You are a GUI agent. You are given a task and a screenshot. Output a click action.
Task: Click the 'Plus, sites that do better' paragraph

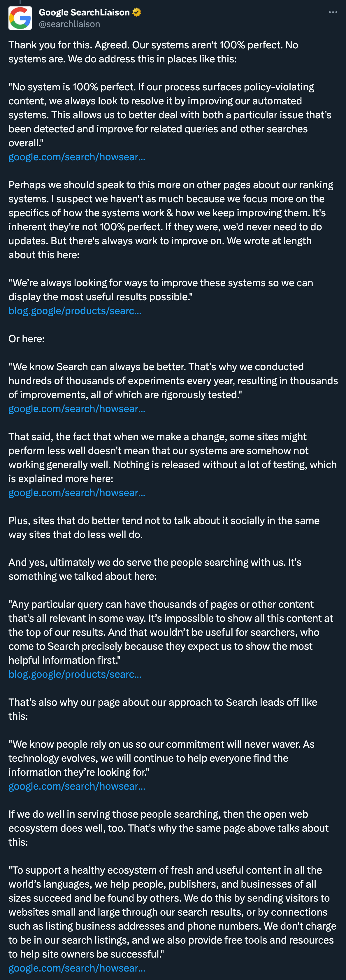pos(164,528)
